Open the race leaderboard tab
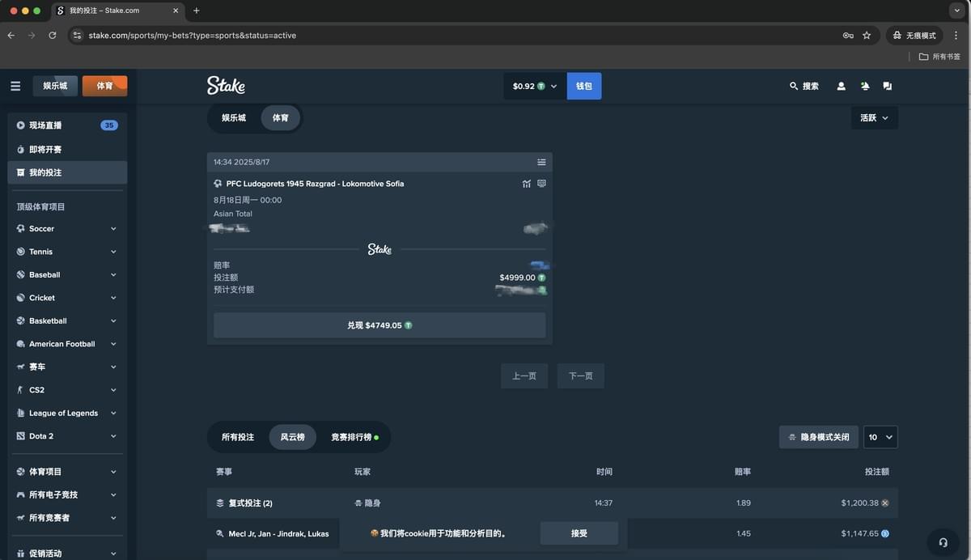Screen dimensions: 971x560 point(354,437)
